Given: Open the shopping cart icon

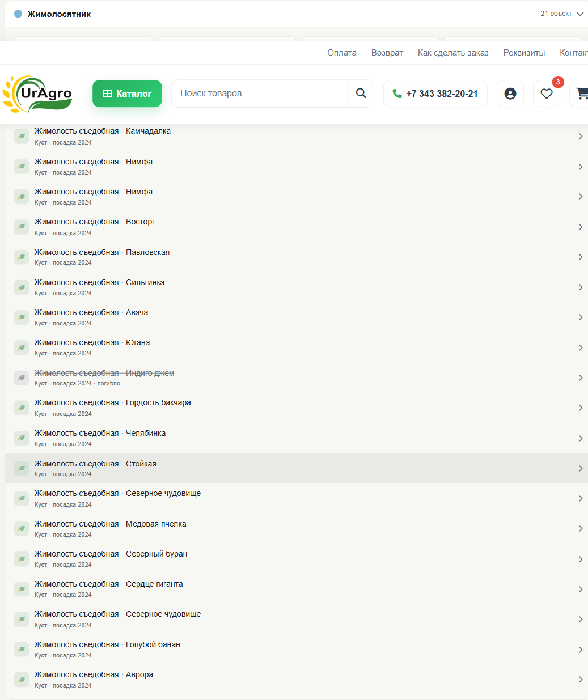Looking at the screenshot, I should 581,94.
